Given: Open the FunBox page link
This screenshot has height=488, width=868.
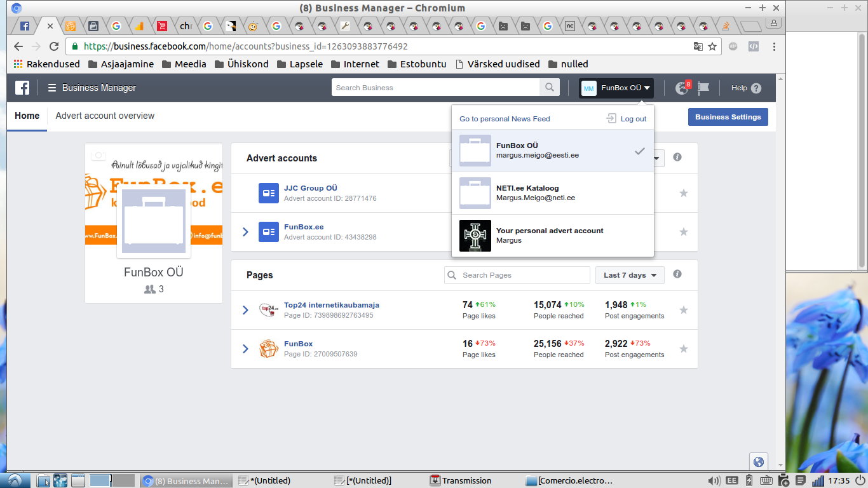Looking at the screenshot, I should [299, 344].
